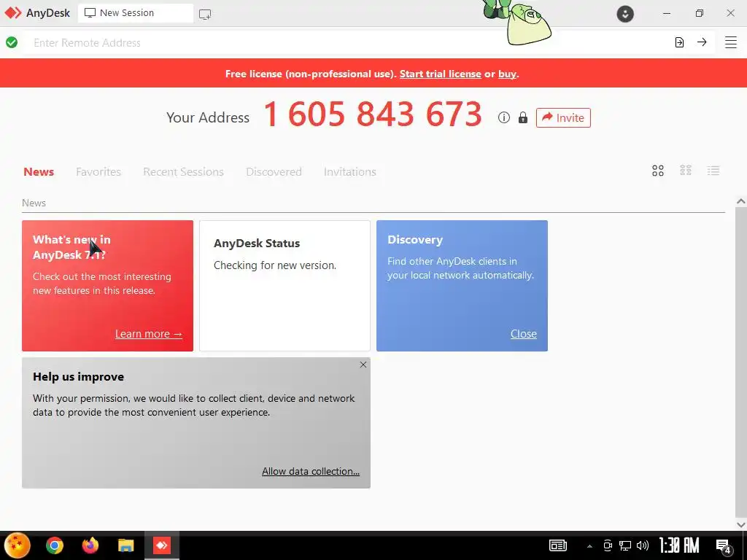Click the Help us improve heading

tap(78, 377)
